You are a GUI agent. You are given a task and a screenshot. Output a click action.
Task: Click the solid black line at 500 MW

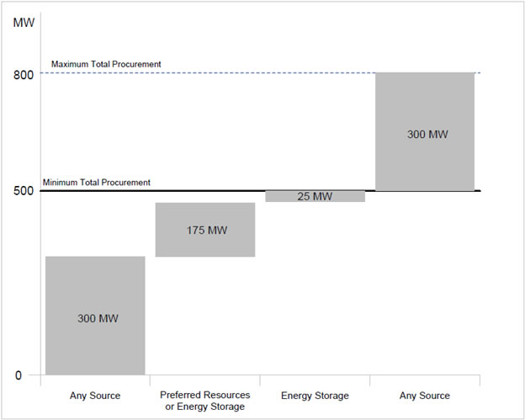pyautogui.click(x=210, y=191)
